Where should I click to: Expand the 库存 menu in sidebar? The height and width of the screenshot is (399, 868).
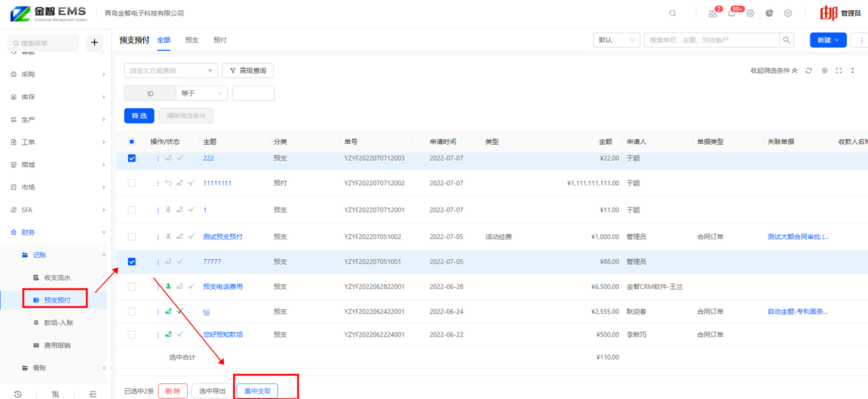[x=54, y=97]
